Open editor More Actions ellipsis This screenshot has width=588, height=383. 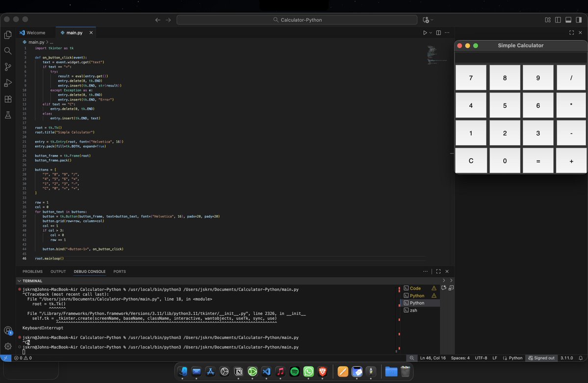447,33
